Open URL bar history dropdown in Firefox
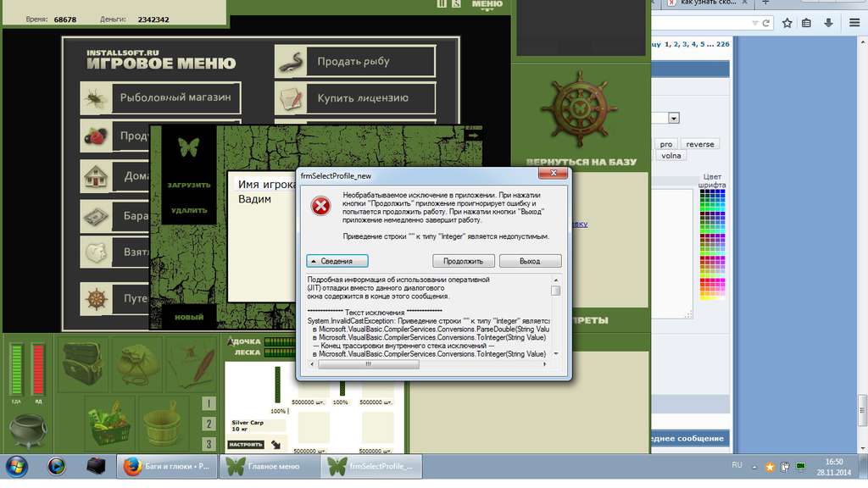This screenshot has width=868, height=488. [x=755, y=23]
